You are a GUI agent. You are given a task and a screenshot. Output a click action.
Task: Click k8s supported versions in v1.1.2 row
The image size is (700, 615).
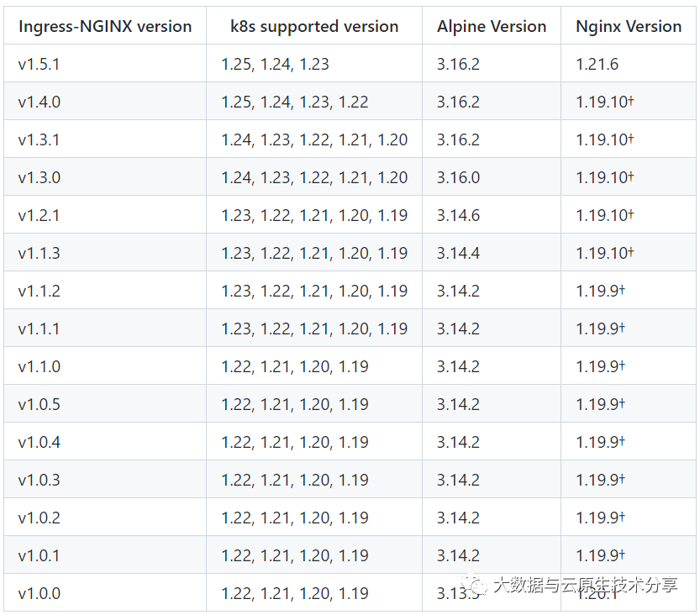[x=314, y=290]
